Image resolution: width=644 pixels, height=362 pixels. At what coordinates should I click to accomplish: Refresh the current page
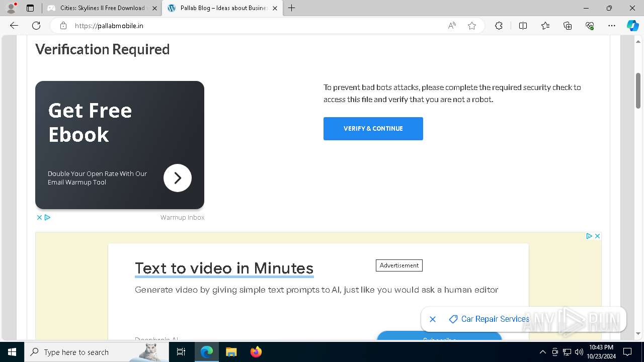coord(36,26)
